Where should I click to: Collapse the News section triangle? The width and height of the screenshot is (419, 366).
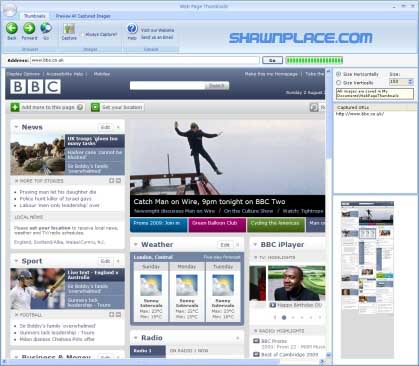(16, 127)
